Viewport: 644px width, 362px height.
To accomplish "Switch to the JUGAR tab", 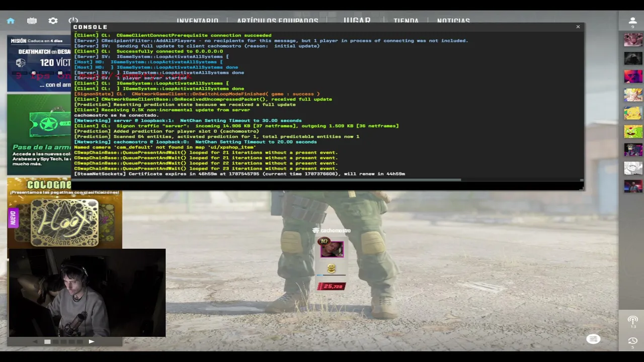I will pos(357,20).
